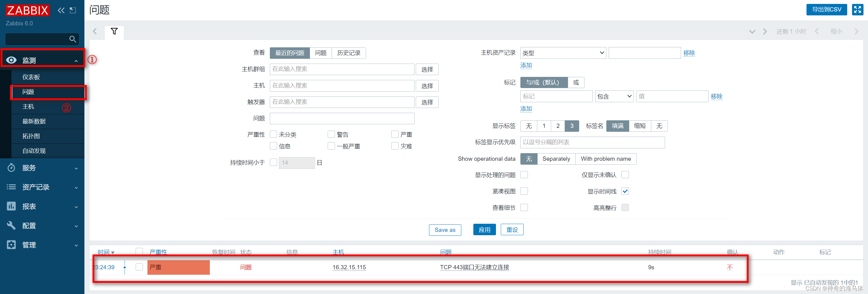Image resolution: width=868 pixels, height=294 pixels.
Task: Hide sidebar using the square icon
Action: (73, 11)
